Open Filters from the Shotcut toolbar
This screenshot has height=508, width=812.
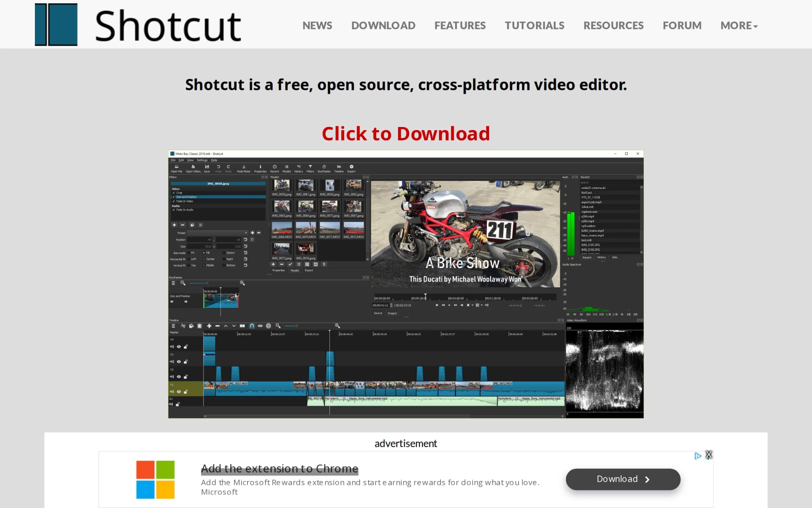(x=310, y=168)
